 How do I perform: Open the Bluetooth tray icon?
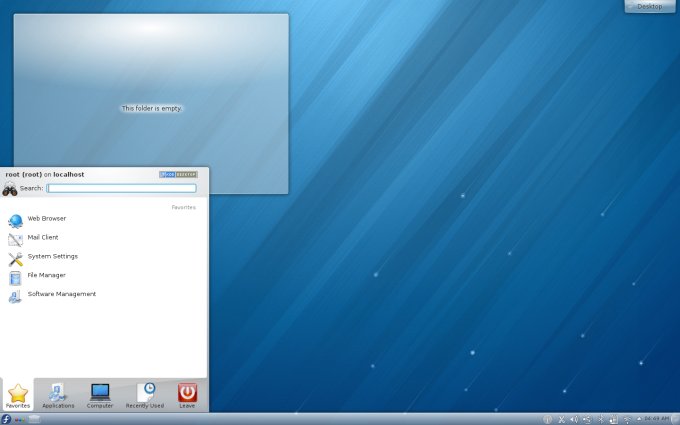(x=601, y=419)
